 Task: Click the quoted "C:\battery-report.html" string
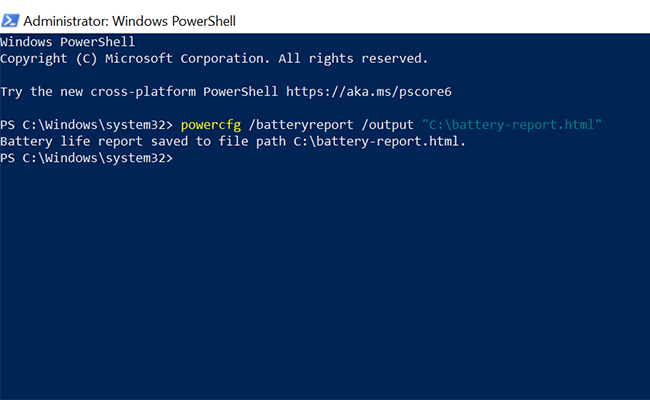click(512, 125)
